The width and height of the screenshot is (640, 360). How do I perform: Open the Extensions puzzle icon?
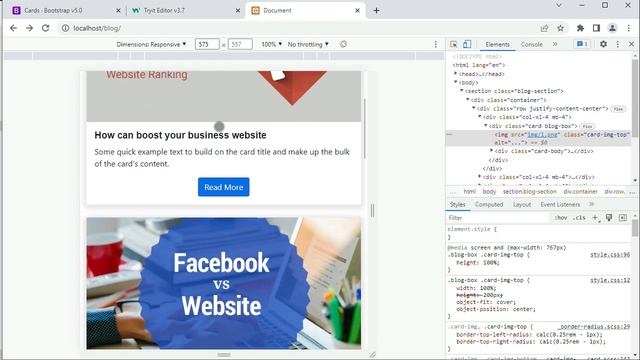(x=580, y=28)
